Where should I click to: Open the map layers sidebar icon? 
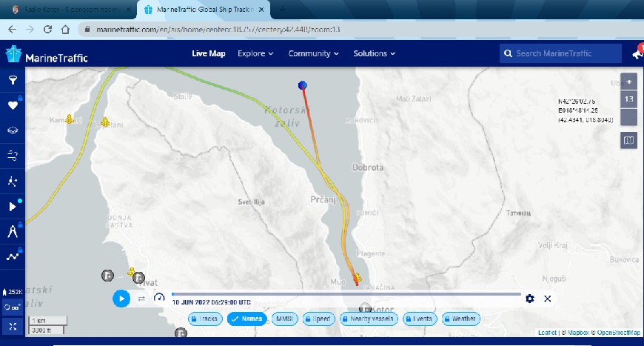coord(13,130)
